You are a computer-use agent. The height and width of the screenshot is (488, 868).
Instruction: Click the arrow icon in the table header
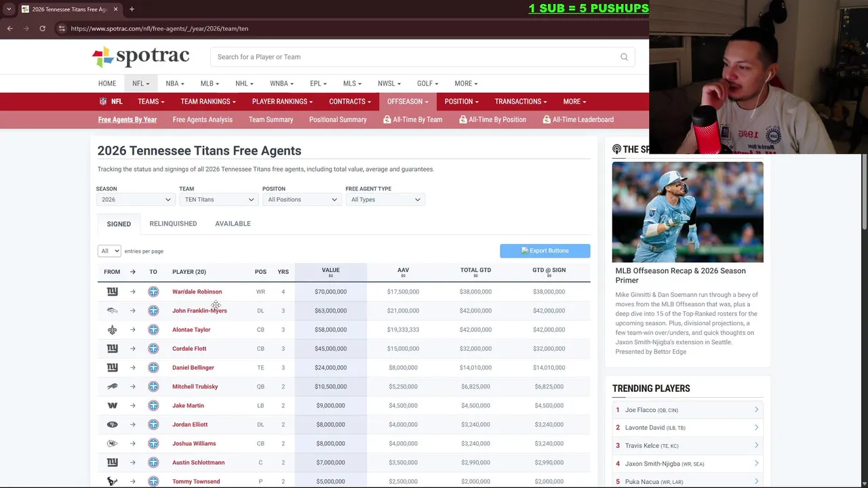coord(132,272)
